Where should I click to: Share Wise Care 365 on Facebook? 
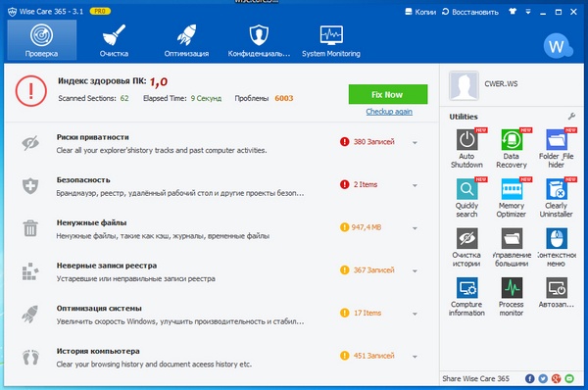(x=529, y=379)
